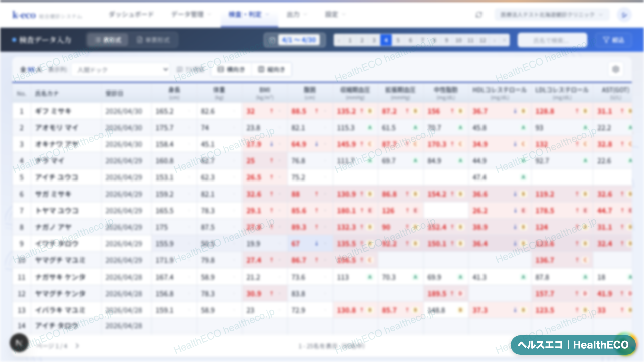Click the calendar icon beside date range
Image resolution: width=644 pixels, height=362 pixels.
point(271,40)
